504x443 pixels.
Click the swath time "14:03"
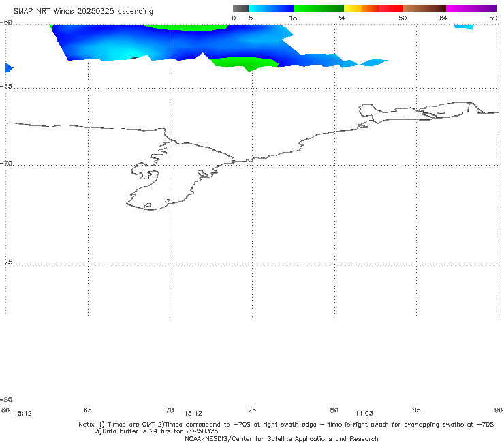pyautogui.click(x=364, y=414)
